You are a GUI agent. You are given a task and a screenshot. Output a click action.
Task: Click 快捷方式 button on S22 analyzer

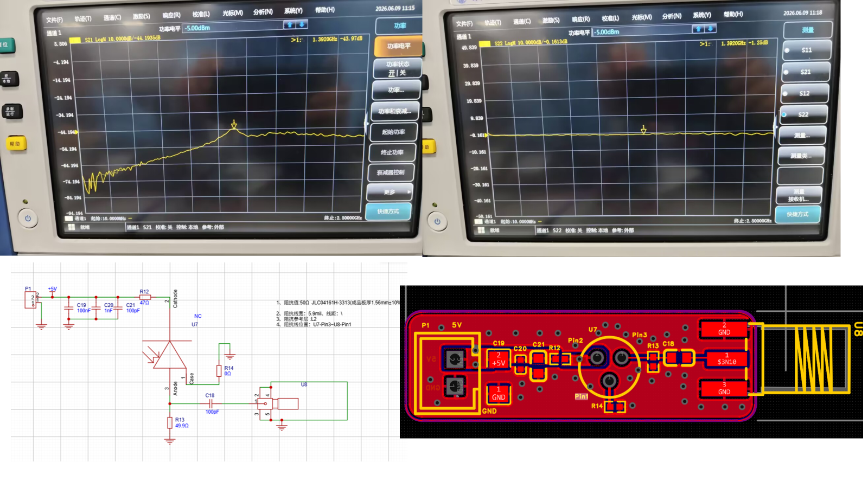[x=797, y=214]
